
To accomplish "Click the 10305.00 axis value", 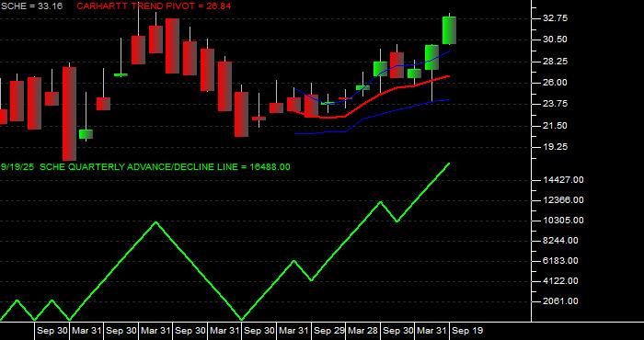I will point(563,221).
